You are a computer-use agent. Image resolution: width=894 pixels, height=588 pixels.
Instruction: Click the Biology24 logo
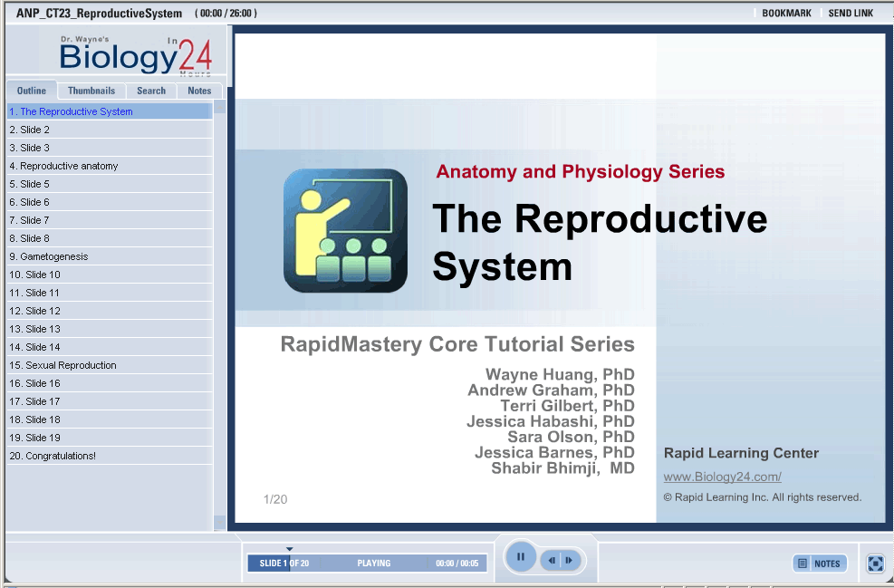tap(135, 56)
